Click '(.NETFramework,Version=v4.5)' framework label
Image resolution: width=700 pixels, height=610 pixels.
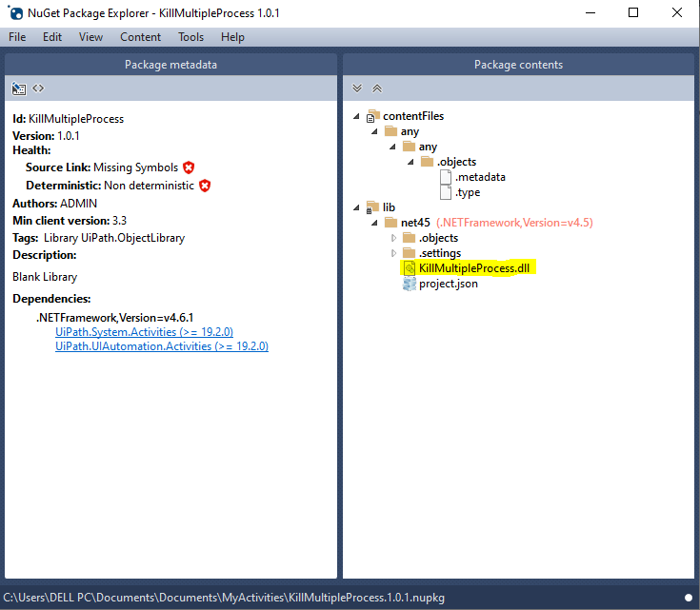tap(514, 223)
